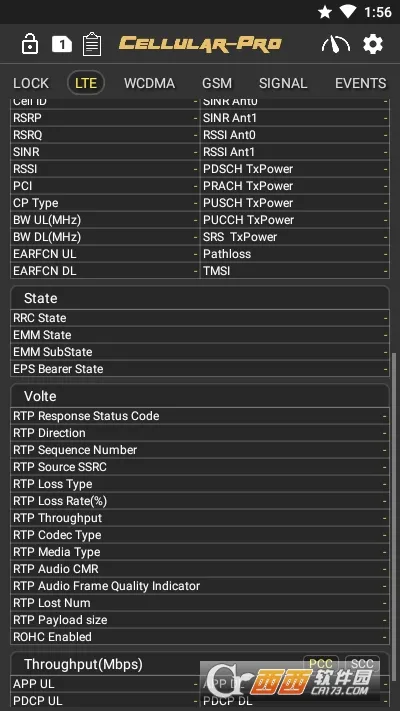Viewport: 400px width, 711px height.
Task: Select the CP Type row
Action: tap(105, 203)
